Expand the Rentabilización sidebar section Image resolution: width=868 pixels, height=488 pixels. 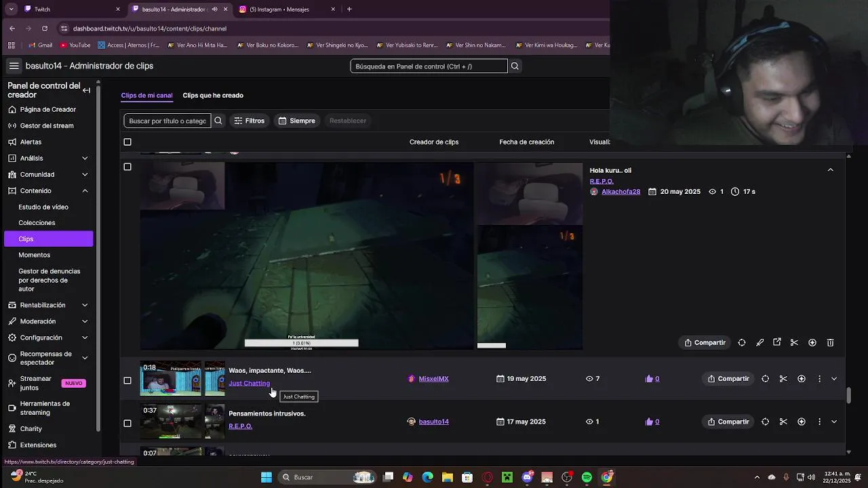click(85, 305)
